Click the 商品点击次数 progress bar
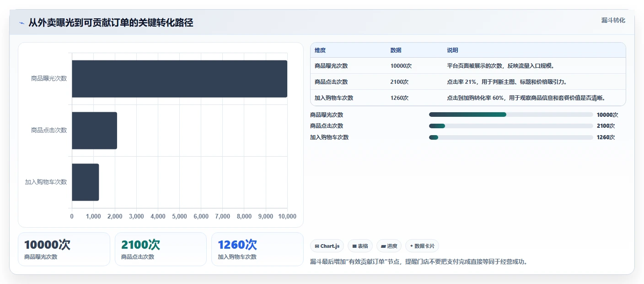This screenshot has width=644, height=284. 511,126
